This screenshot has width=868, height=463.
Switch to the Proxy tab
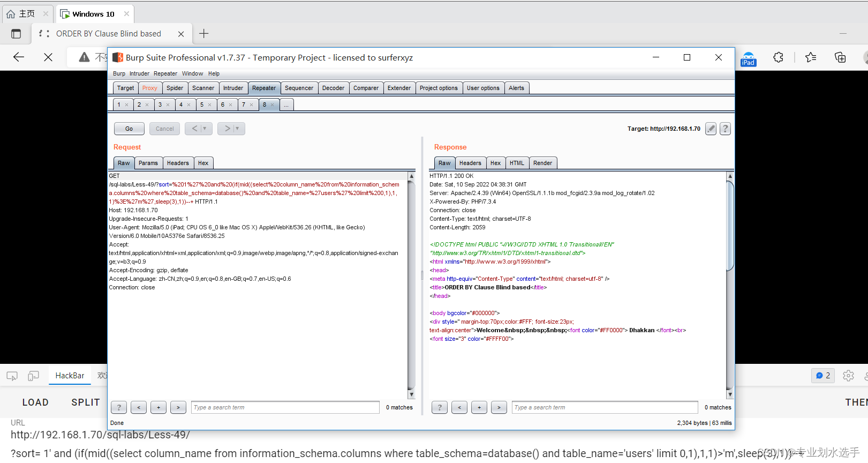tap(150, 88)
